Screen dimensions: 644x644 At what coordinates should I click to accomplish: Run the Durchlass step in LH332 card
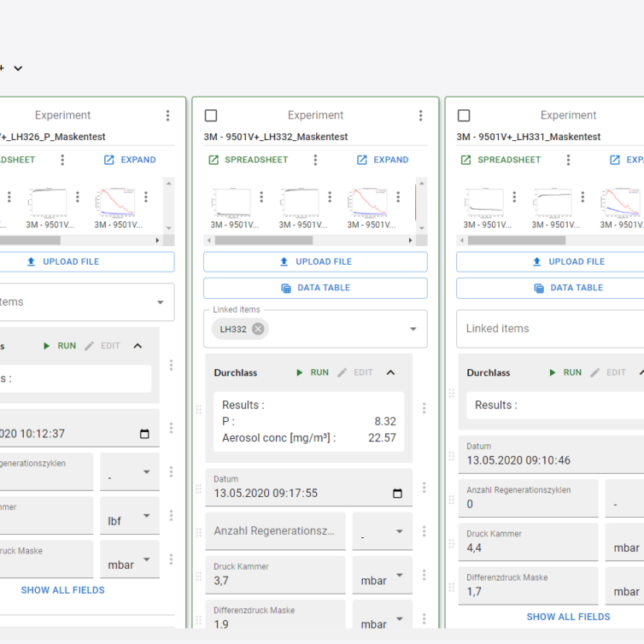coord(312,372)
